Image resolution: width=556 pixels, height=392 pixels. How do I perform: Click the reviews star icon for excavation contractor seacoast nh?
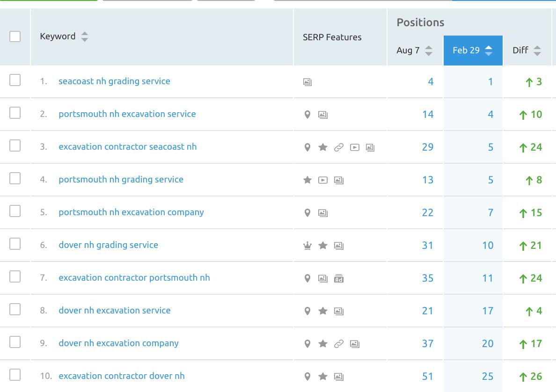(322, 147)
